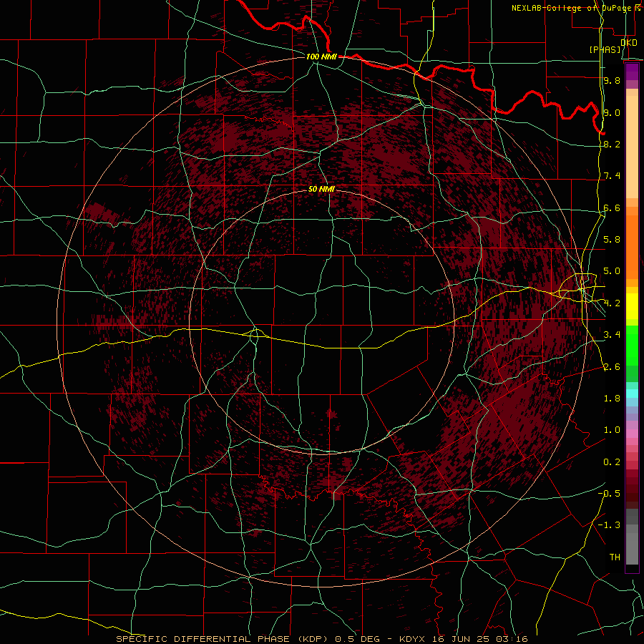Click the -0.5 value on color scale

pyautogui.click(x=609, y=494)
